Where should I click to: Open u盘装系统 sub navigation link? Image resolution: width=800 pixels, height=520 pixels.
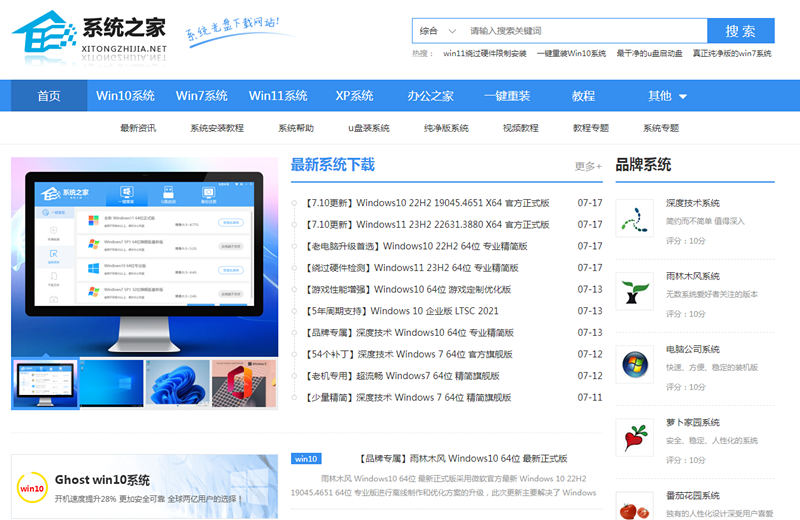click(368, 128)
